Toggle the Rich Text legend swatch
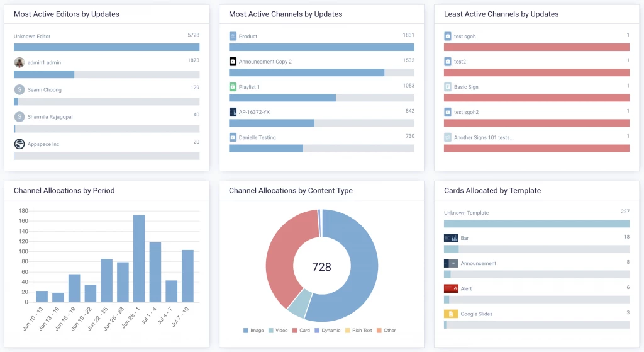Image resolution: width=644 pixels, height=352 pixels. 347,331
